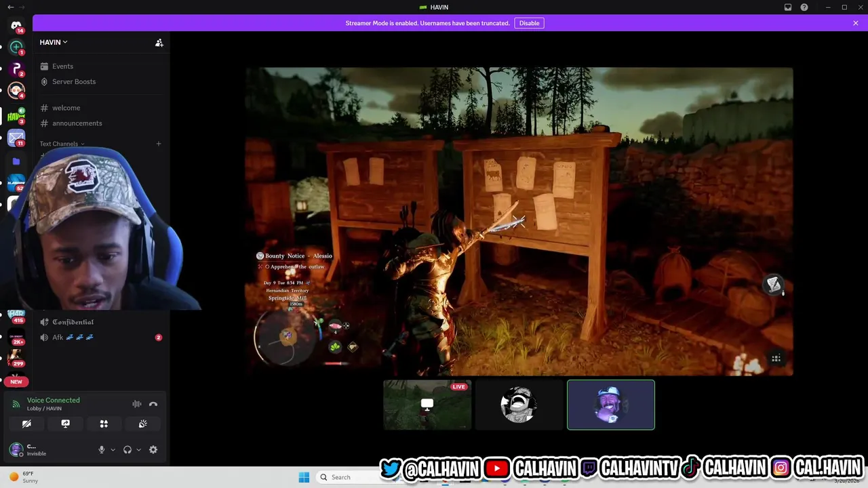This screenshot has height=488, width=868.
Task: Expand the HAVIN server name dropdown
Action: pyautogui.click(x=54, y=42)
